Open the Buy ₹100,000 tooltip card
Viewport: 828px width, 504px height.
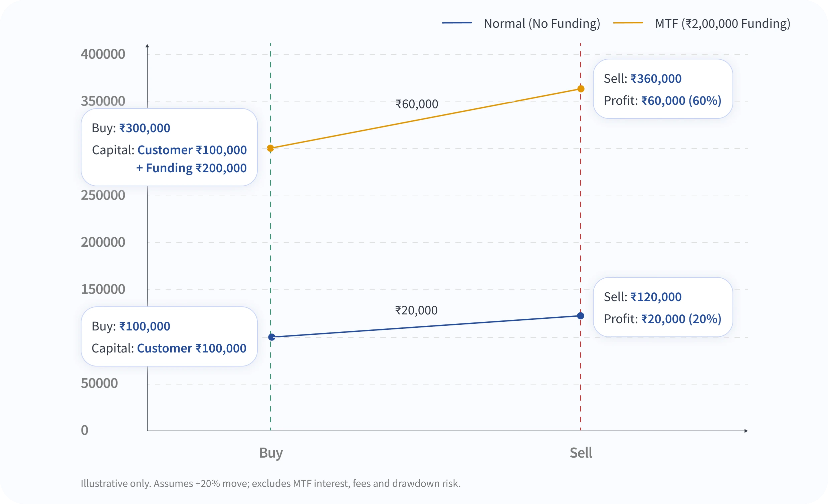click(x=169, y=336)
